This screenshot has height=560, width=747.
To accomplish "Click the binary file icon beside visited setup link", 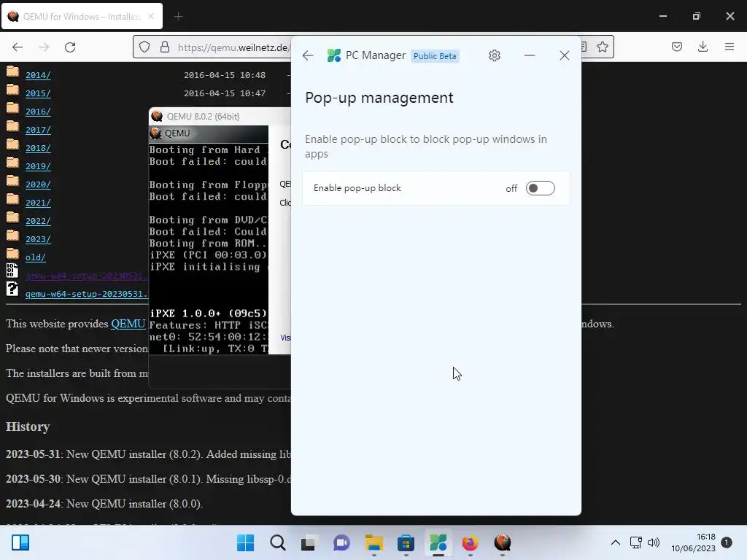I will (x=12, y=271).
